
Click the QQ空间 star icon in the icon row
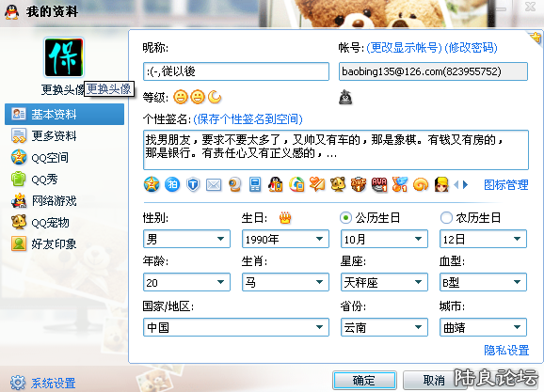(x=152, y=185)
